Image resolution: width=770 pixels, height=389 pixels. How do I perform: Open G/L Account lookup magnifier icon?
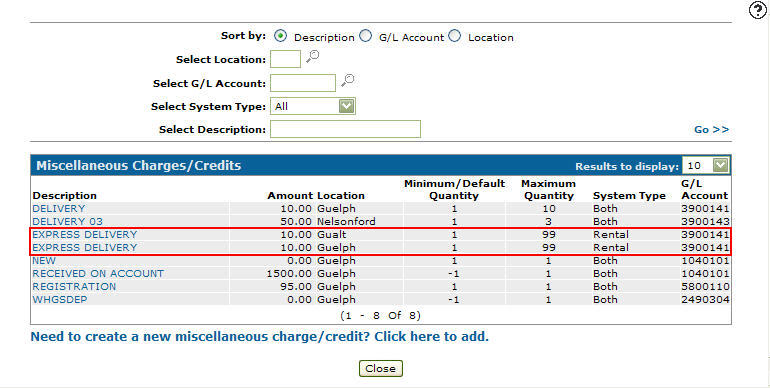pyautogui.click(x=348, y=81)
